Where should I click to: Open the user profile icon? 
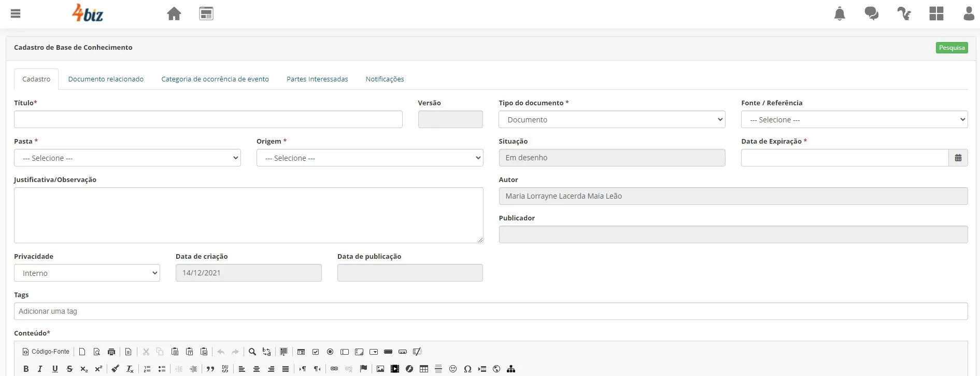click(969, 13)
